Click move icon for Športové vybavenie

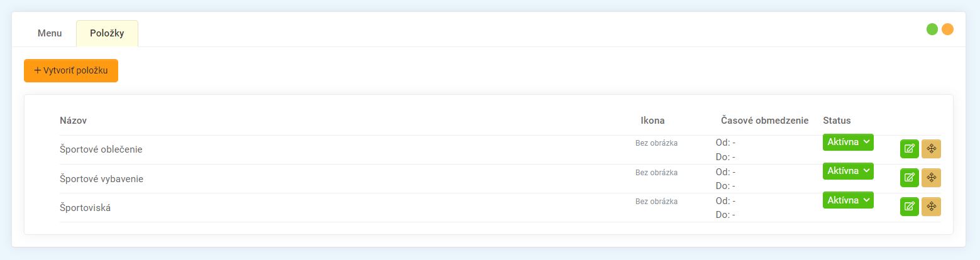click(x=931, y=178)
